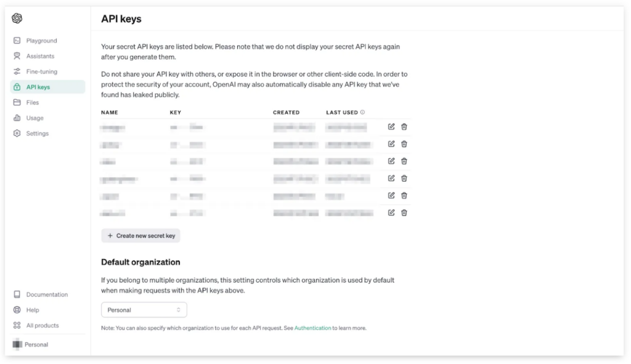
Task: Open Playground in the sidebar
Action: click(47, 41)
